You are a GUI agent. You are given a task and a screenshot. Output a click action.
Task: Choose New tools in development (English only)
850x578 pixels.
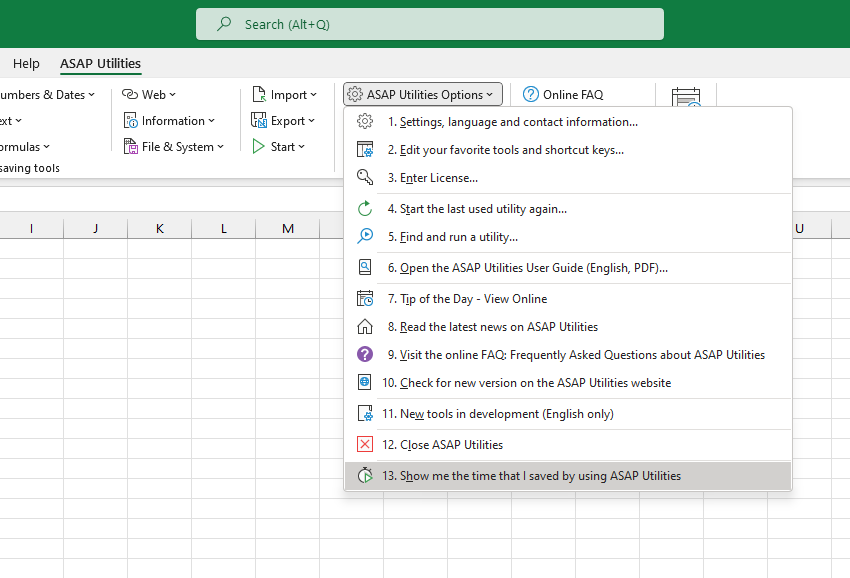coord(568,414)
